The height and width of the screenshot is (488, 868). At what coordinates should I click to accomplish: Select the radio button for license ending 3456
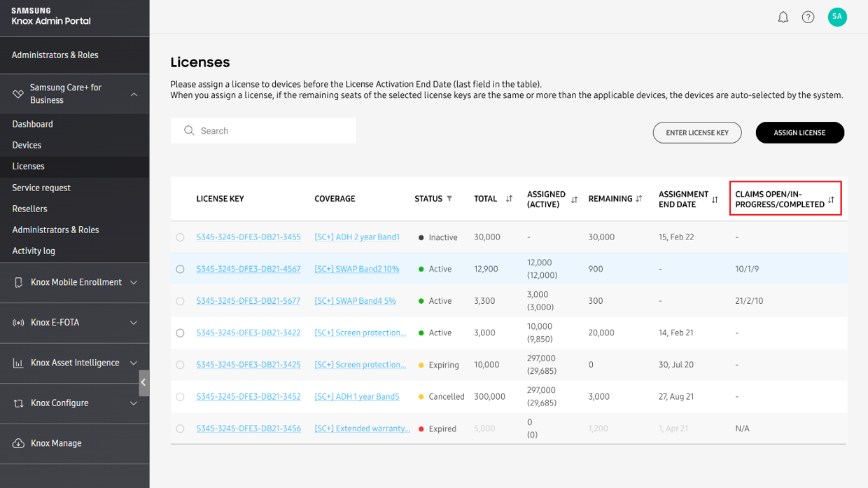[180, 428]
